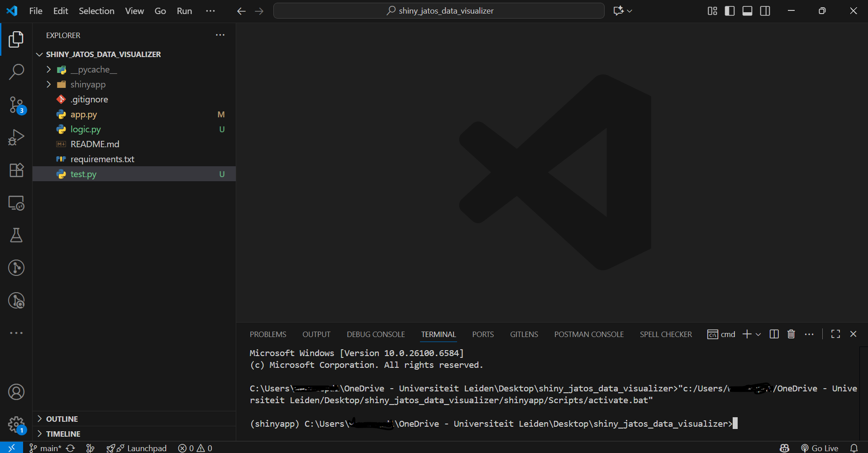Toggle the bottom panel visibility
This screenshot has width=868, height=453.
747,10
